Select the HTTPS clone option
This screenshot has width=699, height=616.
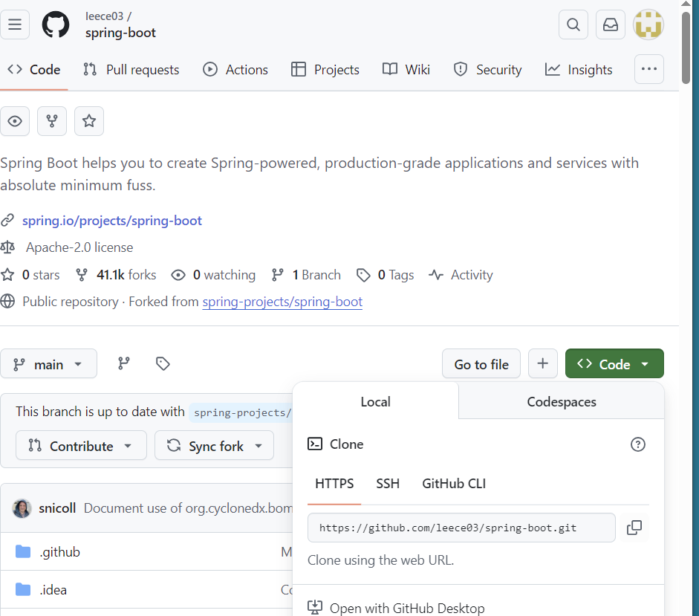click(x=334, y=484)
